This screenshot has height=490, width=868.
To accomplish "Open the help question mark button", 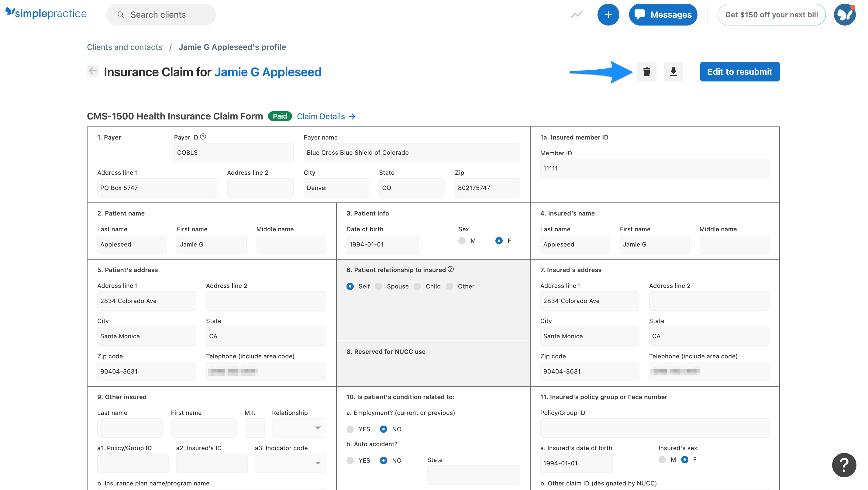I will (x=844, y=465).
